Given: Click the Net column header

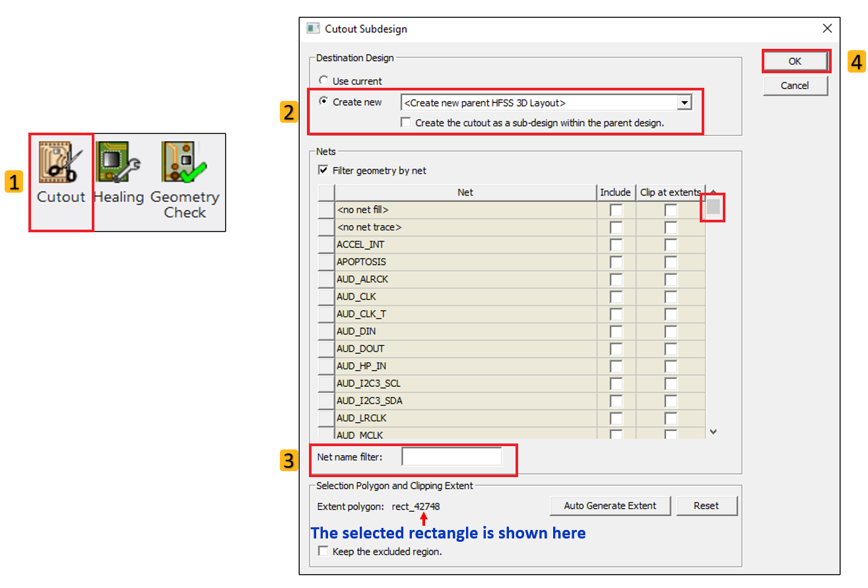Looking at the screenshot, I should [465, 193].
